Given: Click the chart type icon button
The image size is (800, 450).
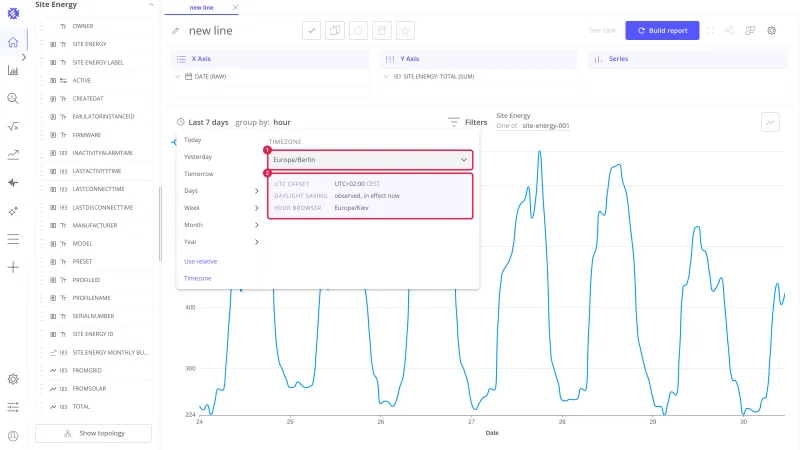Looking at the screenshot, I should [x=770, y=122].
